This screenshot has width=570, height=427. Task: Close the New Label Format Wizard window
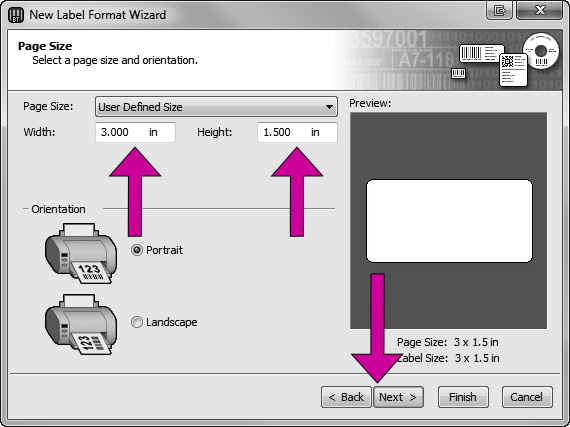540,10
